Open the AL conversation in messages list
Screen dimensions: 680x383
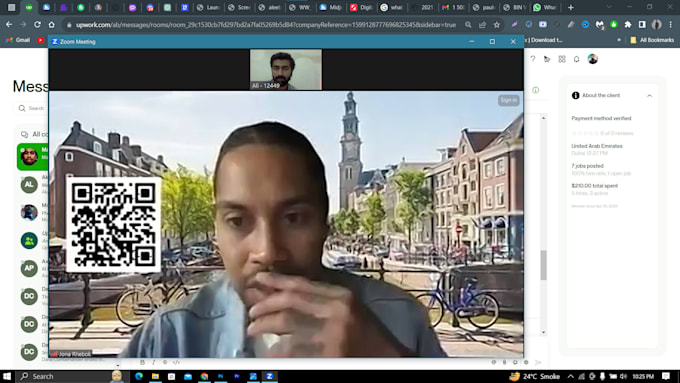click(x=29, y=184)
